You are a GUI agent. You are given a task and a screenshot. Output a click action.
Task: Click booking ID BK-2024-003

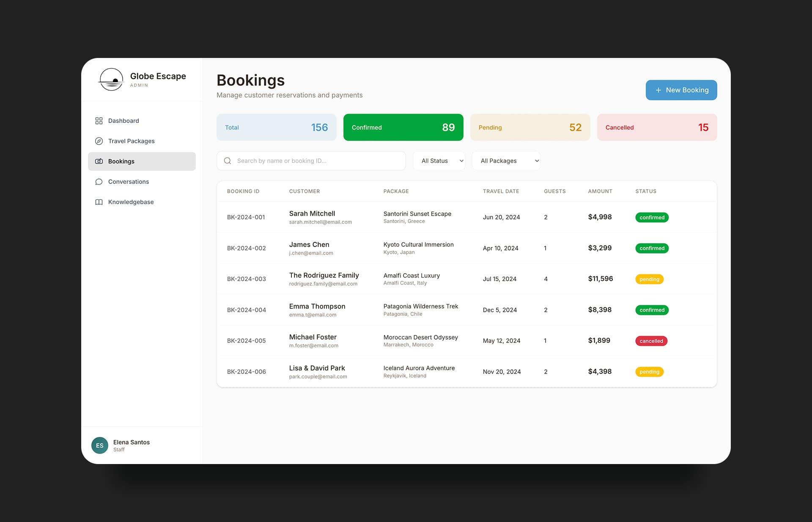click(247, 279)
